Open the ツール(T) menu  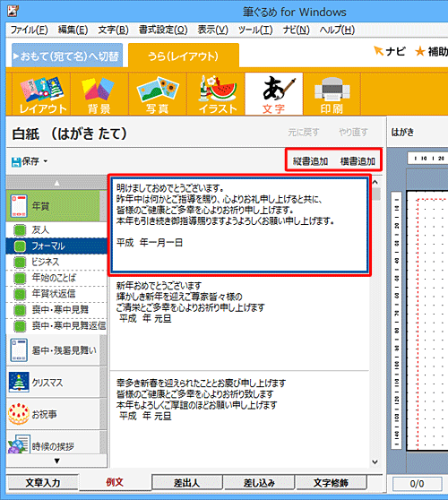(255, 30)
